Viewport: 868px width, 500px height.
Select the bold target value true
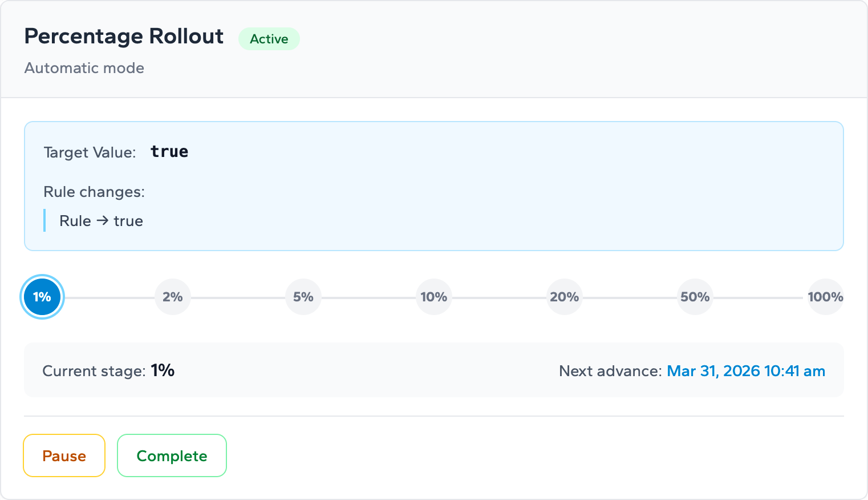(x=169, y=152)
